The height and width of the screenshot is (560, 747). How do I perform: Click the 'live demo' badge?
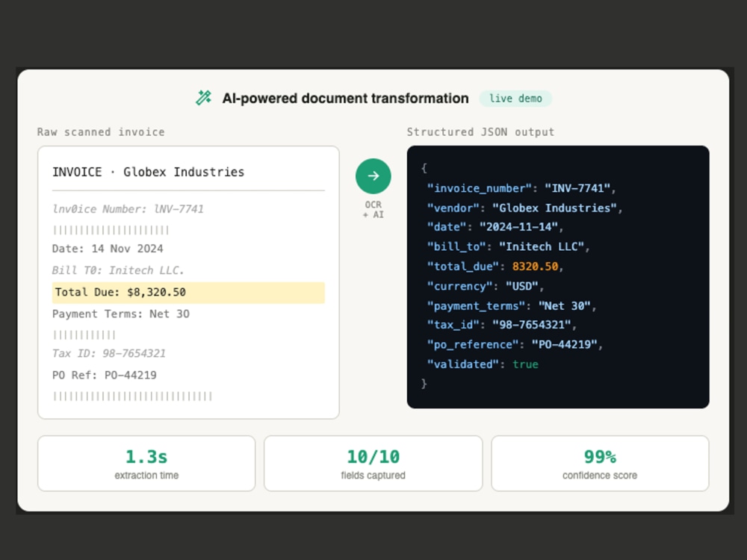[x=515, y=99]
